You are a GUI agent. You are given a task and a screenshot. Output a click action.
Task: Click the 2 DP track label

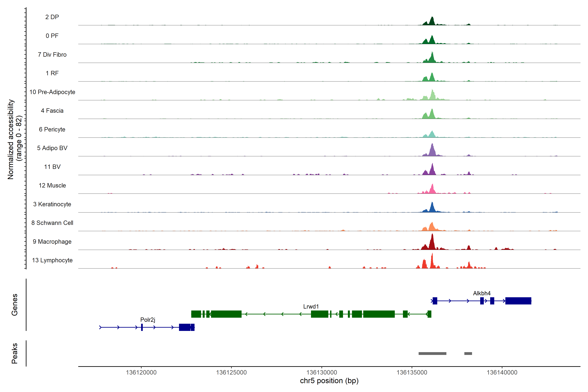tap(52, 17)
